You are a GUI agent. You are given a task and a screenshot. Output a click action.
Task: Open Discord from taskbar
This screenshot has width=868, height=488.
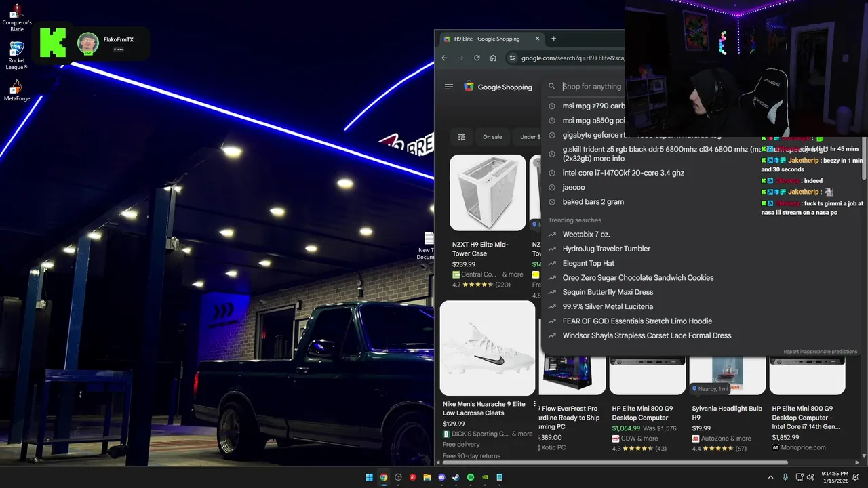441,477
